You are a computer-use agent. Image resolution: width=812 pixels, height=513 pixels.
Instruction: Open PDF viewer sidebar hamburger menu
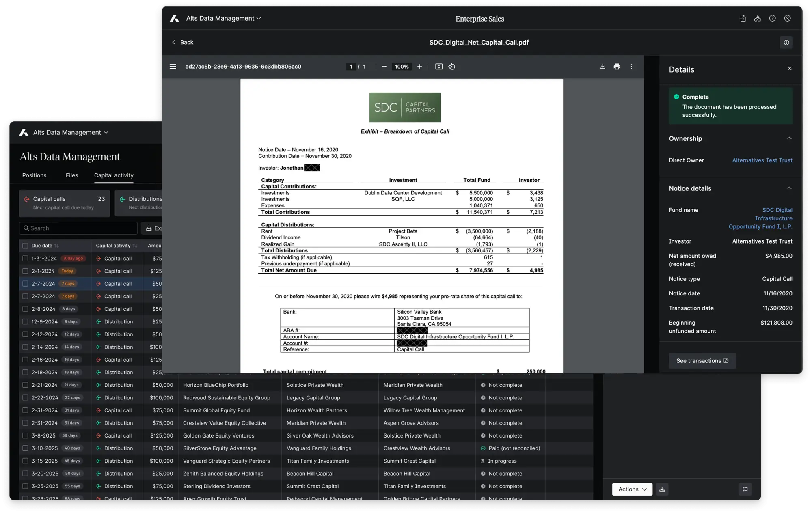coord(173,67)
